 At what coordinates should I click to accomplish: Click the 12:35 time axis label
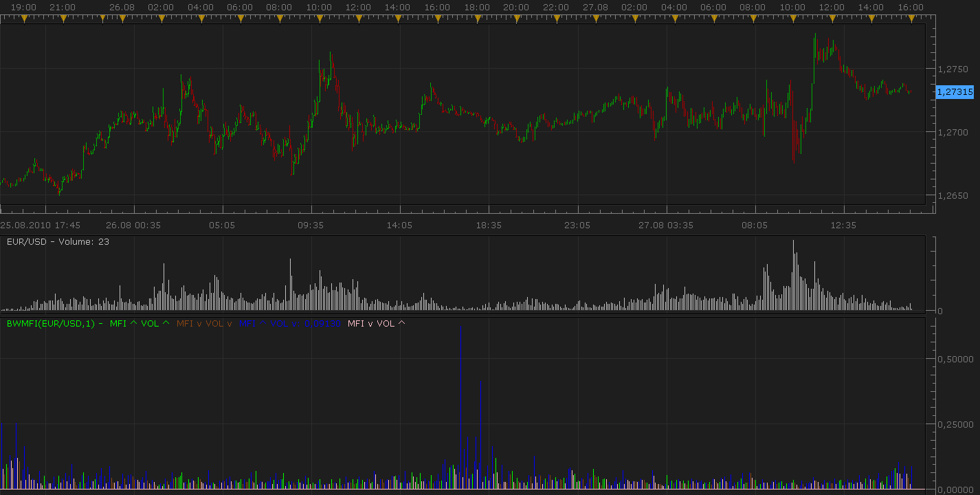pyautogui.click(x=844, y=225)
